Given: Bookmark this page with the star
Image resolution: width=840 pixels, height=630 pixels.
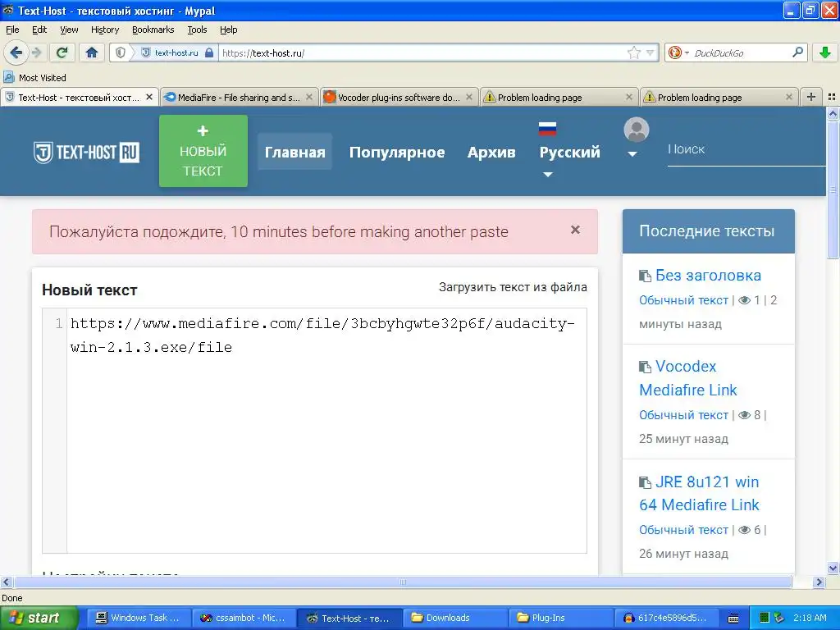Looking at the screenshot, I should pyautogui.click(x=633, y=52).
